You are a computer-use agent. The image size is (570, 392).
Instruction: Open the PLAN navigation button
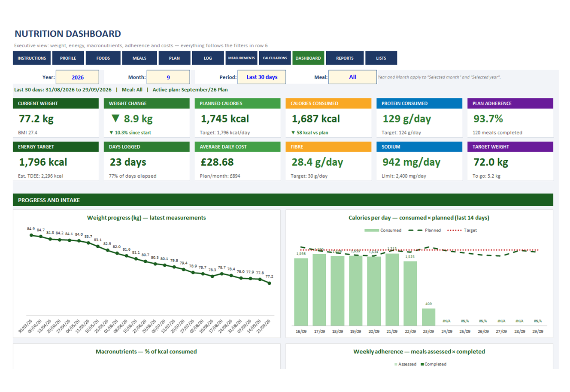pos(174,58)
